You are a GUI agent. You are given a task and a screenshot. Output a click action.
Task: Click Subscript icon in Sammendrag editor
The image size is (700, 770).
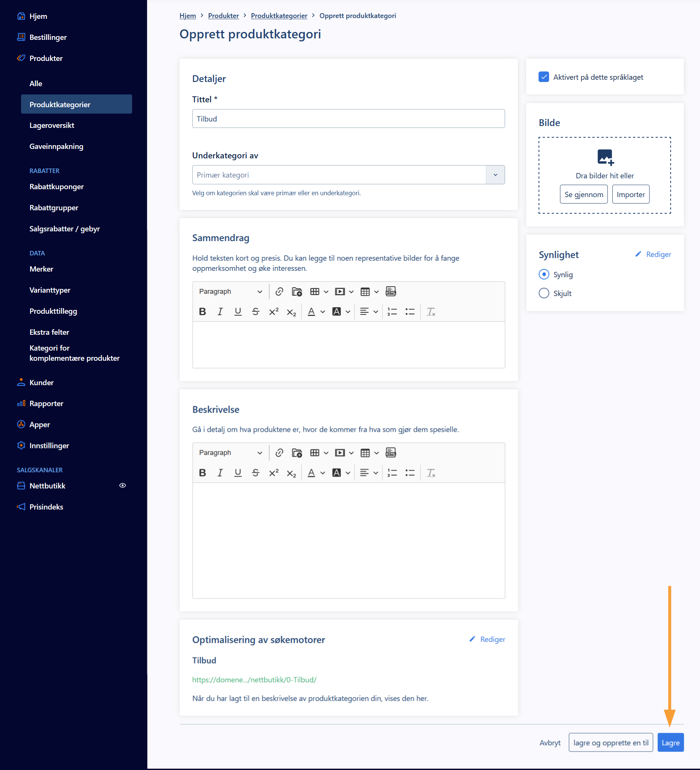click(292, 313)
